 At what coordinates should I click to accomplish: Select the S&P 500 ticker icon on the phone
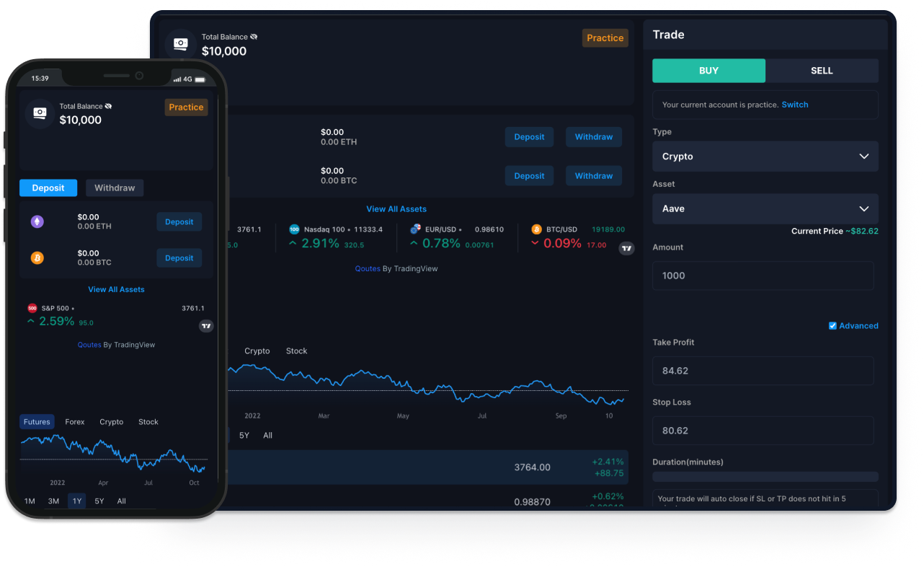(x=32, y=308)
